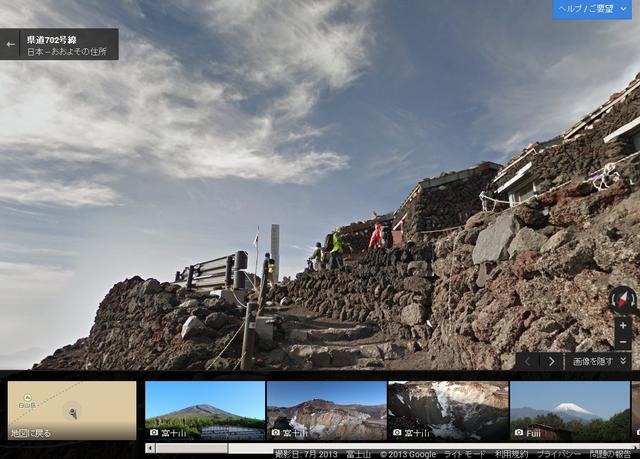Hide the image strip via 画像を隠す
This screenshot has height=459, width=640.
pyautogui.click(x=600, y=361)
